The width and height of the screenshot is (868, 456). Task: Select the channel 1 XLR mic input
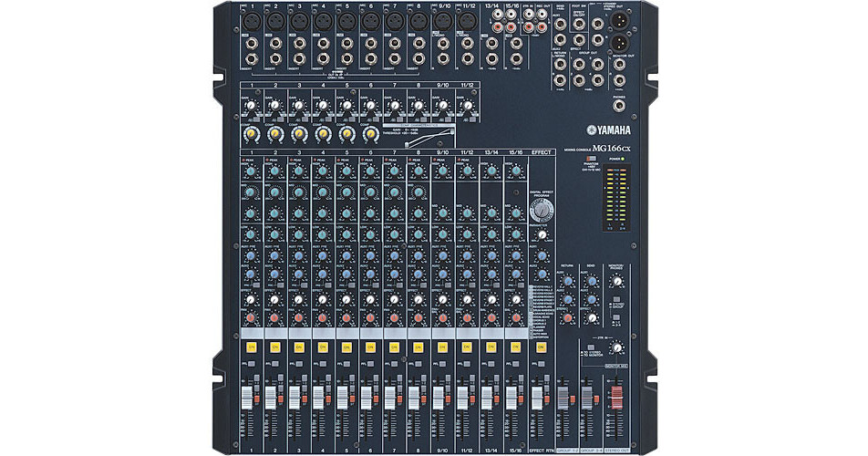252,22
